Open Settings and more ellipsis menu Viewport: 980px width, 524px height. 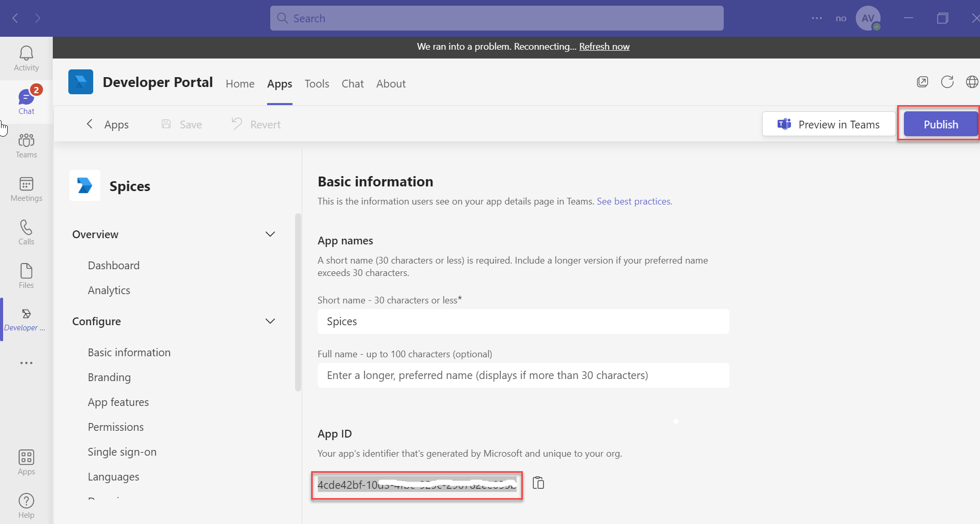(817, 18)
